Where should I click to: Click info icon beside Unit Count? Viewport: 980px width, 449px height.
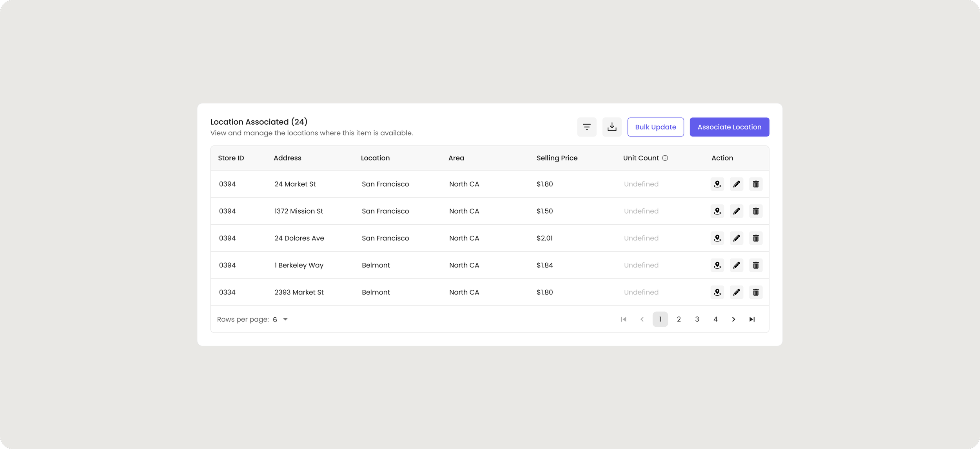tap(665, 158)
